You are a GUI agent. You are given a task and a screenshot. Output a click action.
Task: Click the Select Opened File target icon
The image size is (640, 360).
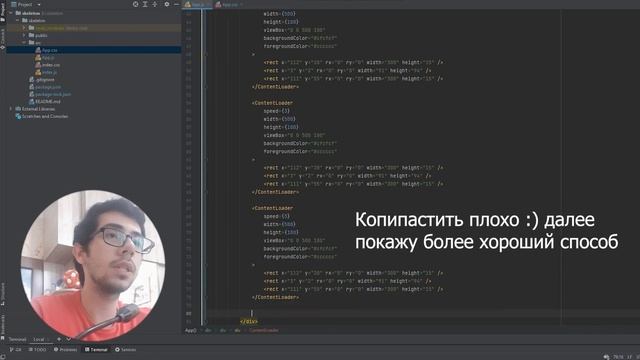coord(136,4)
